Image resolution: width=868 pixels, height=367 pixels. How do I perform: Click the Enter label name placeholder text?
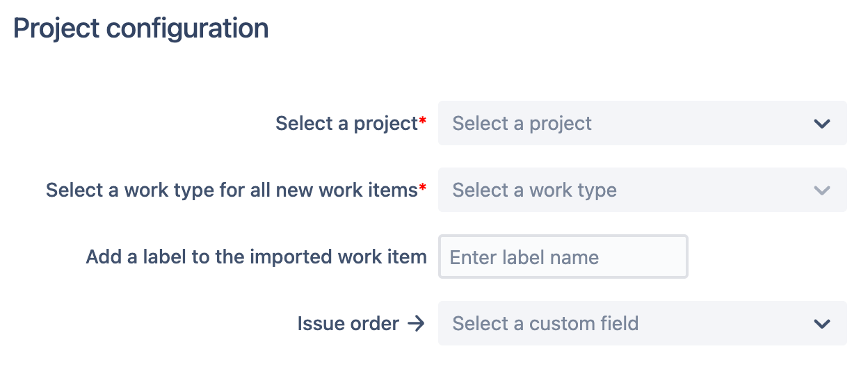pyautogui.click(x=524, y=257)
